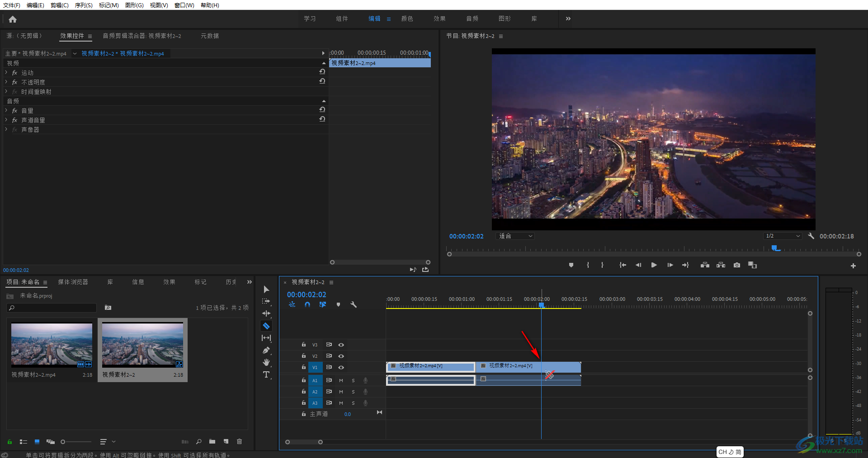868x458 pixels.
Task: Open workspace overflow chevrons
Action: click(x=568, y=19)
